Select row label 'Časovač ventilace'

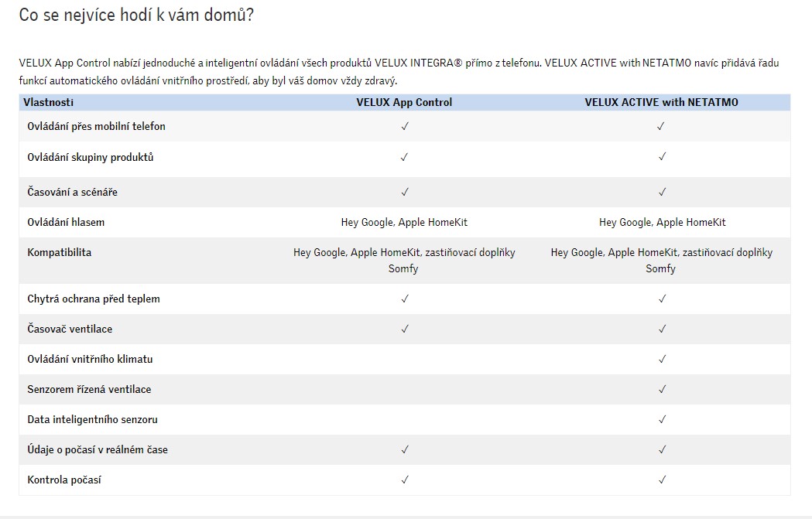(70, 329)
